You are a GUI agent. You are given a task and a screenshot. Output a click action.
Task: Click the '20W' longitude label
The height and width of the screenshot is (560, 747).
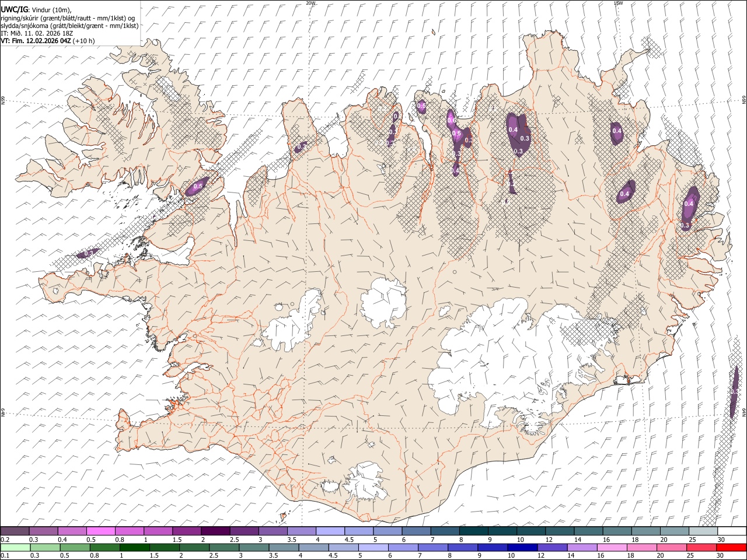[310, 3]
